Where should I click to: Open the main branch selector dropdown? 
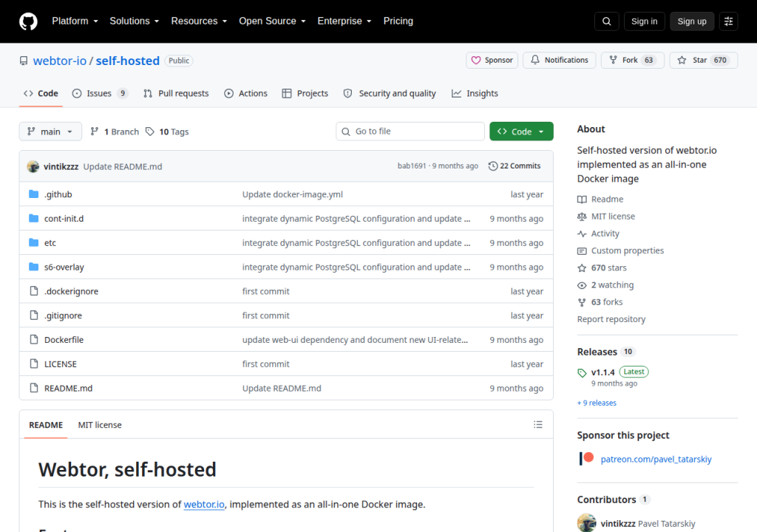pyautogui.click(x=50, y=132)
